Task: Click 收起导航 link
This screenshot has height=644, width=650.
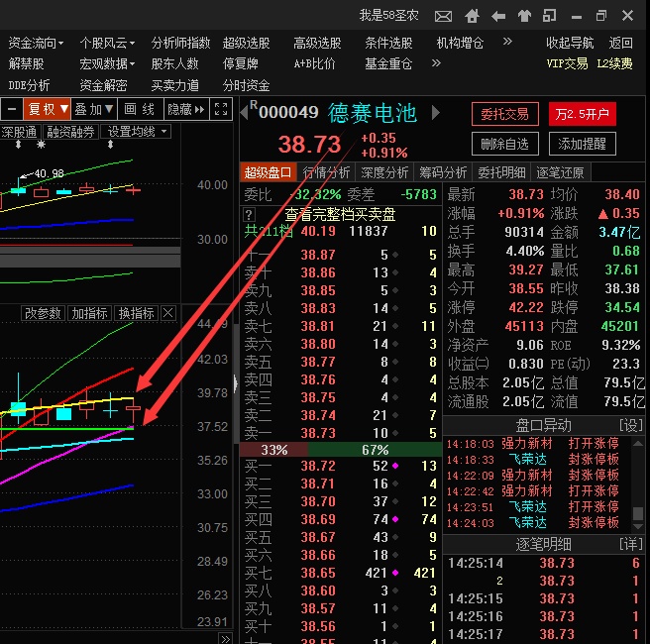Action: (x=570, y=43)
